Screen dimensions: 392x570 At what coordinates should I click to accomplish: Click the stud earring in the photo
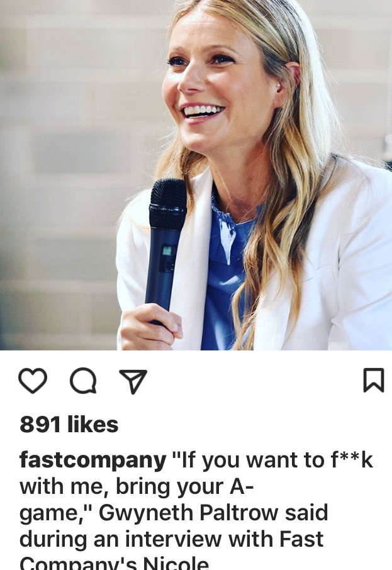278,86
